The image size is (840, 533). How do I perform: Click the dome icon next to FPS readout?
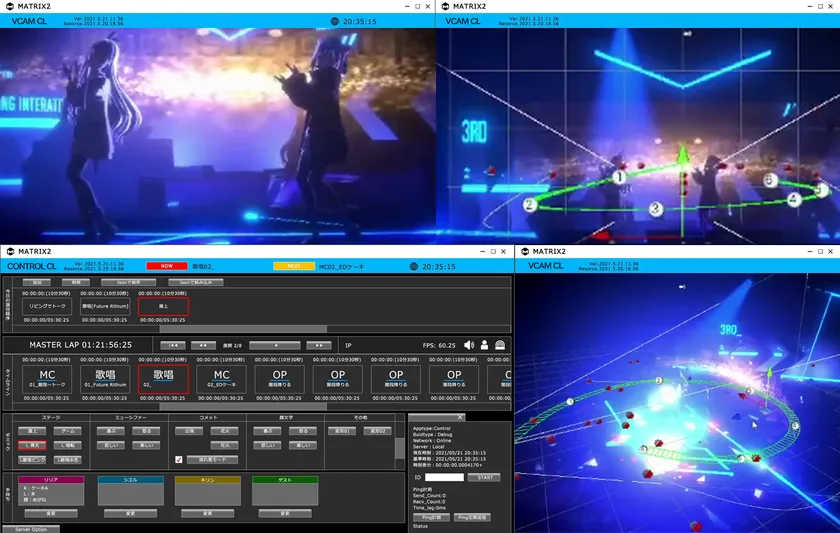pos(500,345)
